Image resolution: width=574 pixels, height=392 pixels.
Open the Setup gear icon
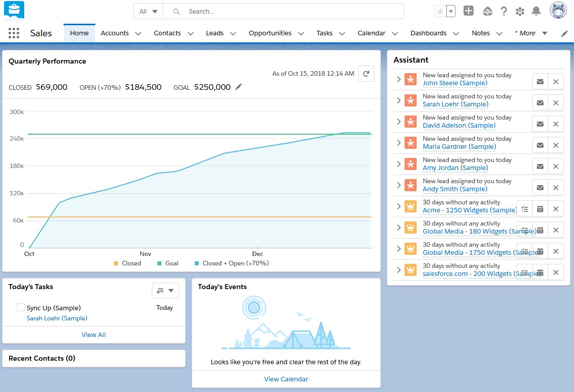520,11
